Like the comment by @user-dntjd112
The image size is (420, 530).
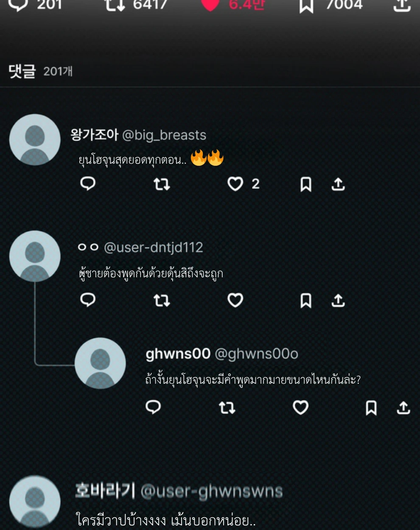coord(235,300)
